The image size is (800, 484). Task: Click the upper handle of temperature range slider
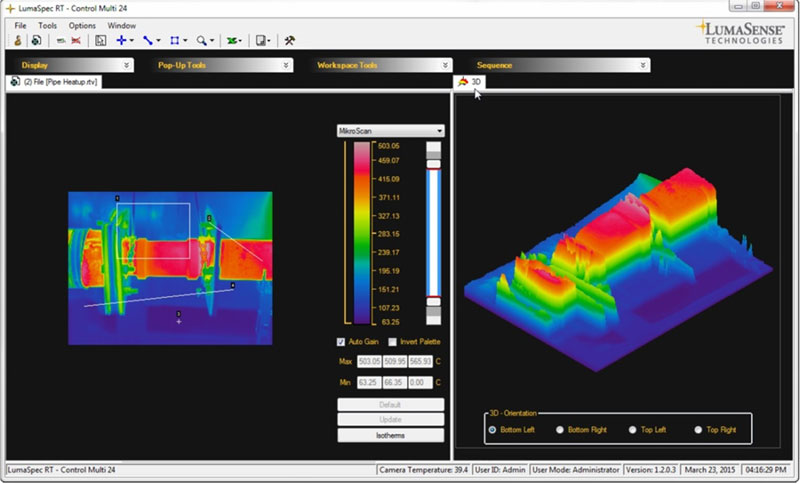pyautogui.click(x=434, y=164)
